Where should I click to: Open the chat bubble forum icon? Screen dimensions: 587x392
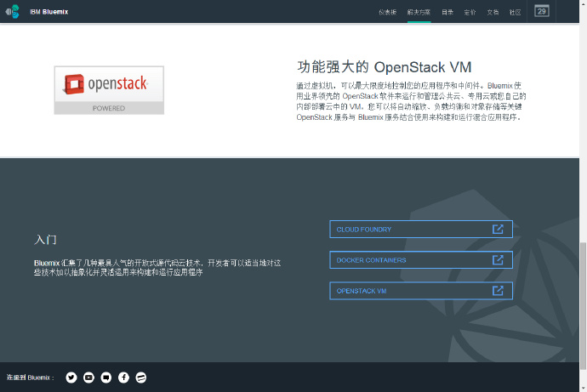[x=106, y=378]
